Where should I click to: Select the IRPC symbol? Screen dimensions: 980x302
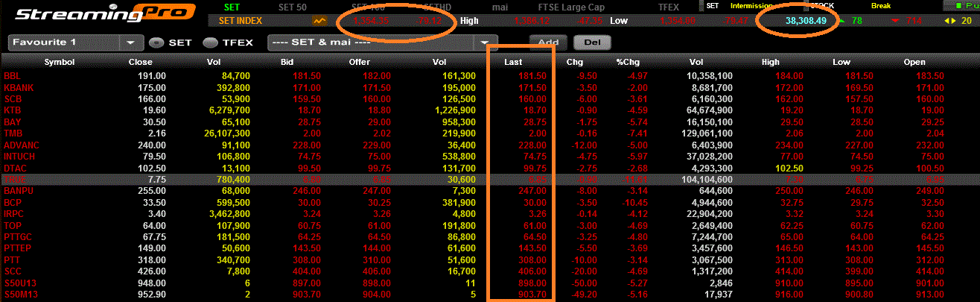coord(14,213)
